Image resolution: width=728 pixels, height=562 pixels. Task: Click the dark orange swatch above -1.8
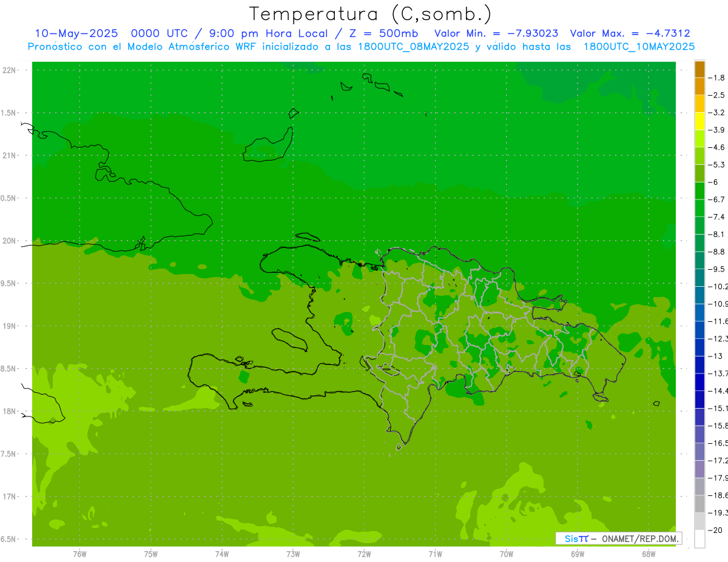tap(699, 69)
